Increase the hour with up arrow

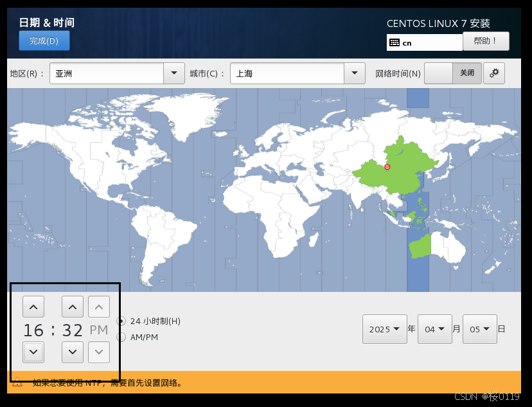click(x=33, y=307)
